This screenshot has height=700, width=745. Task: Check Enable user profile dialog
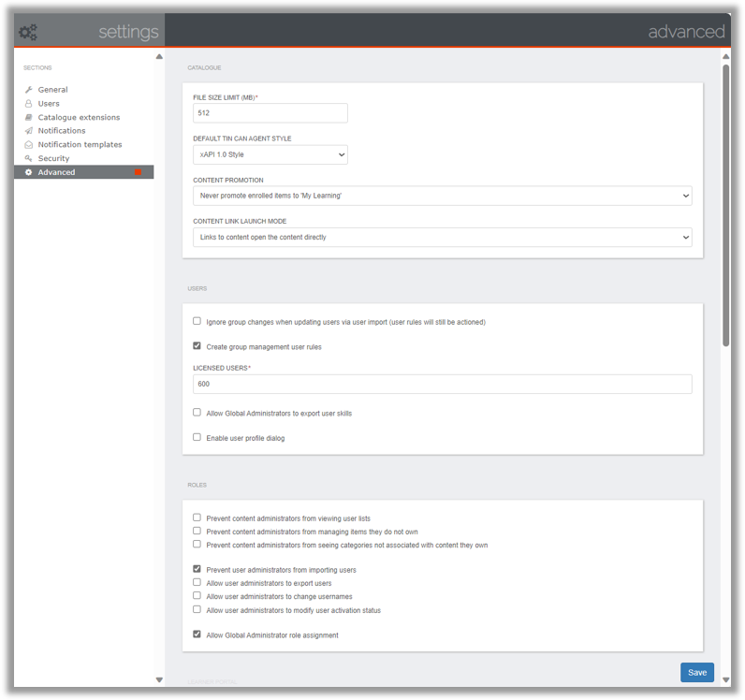(197, 437)
